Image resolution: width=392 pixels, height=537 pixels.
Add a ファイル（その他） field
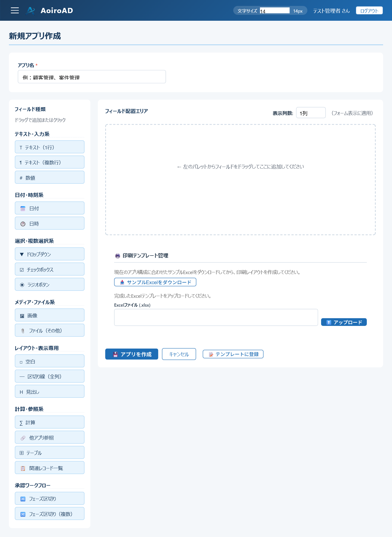[x=50, y=330]
